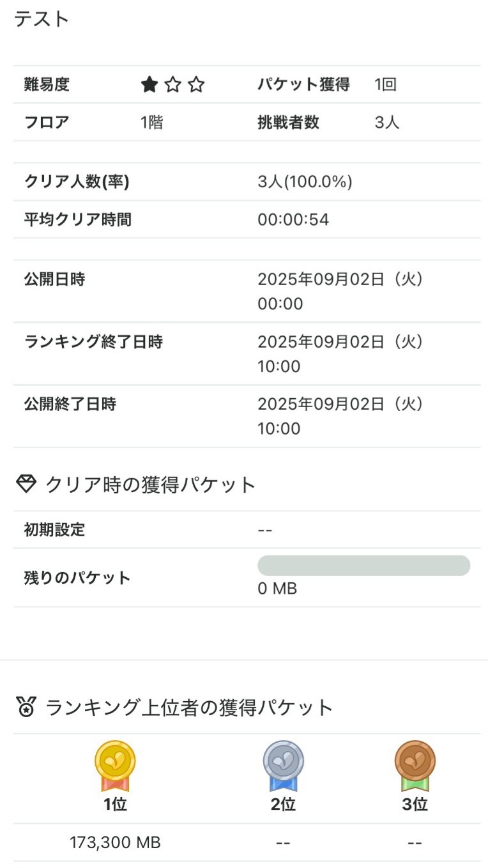Click the second empty difficulty star
The width and height of the screenshot is (488, 868).
173,84
